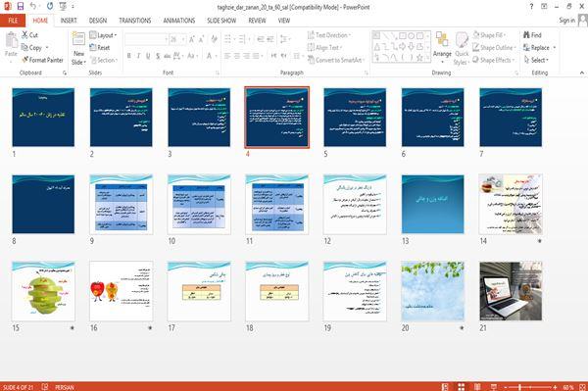
Task: Open Align Text dropdown
Action: [x=324, y=48]
